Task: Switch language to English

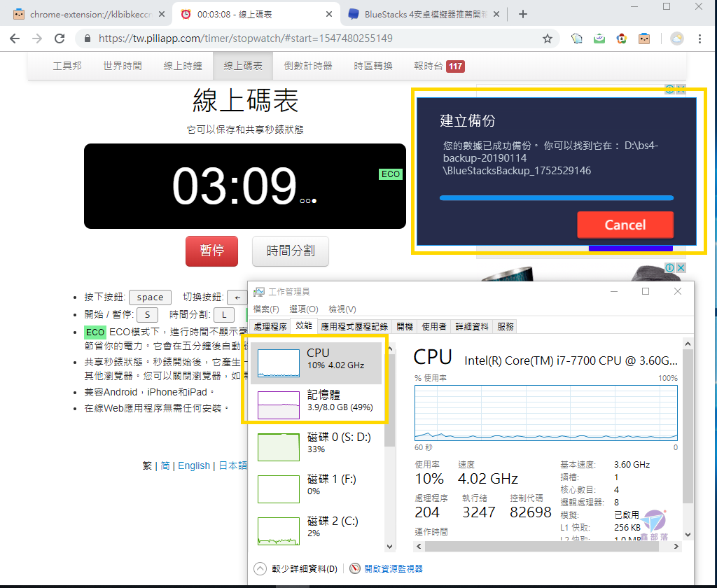Action: [x=194, y=465]
